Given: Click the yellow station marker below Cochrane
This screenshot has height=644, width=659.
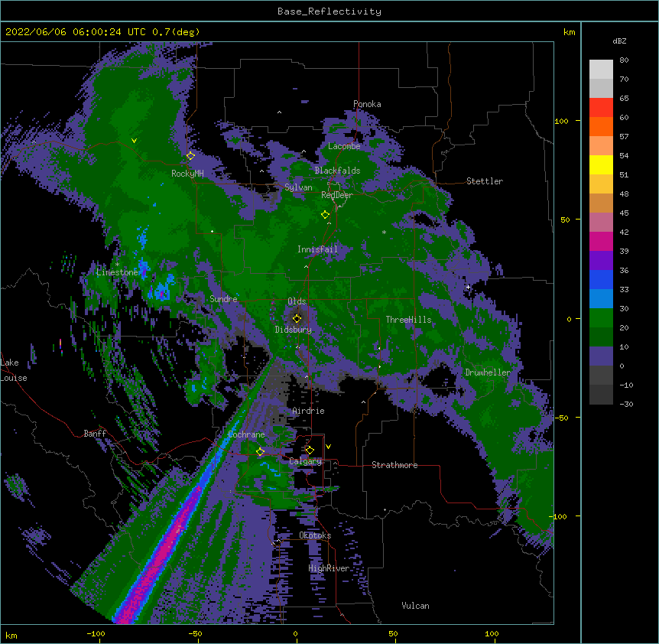Looking at the screenshot, I should click(260, 452).
